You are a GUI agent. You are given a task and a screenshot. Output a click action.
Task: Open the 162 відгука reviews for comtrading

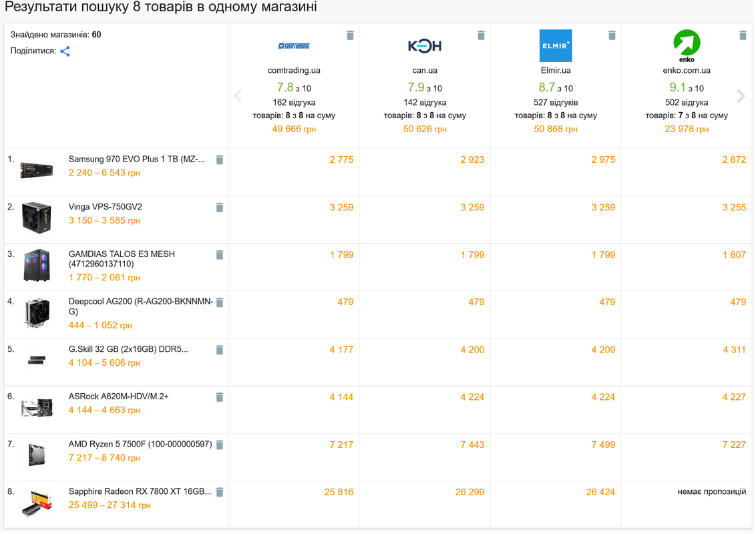pos(295,103)
